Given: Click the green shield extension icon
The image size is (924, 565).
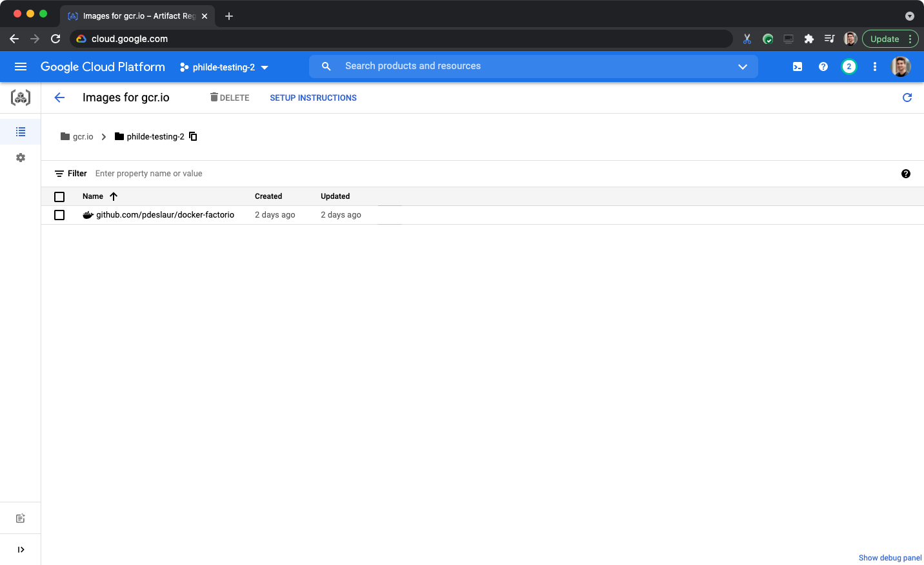Looking at the screenshot, I should [x=768, y=39].
